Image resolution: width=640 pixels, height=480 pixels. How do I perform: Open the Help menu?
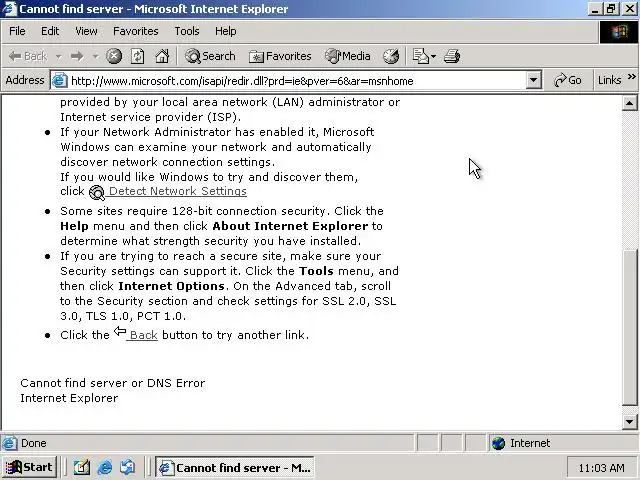coord(226,31)
